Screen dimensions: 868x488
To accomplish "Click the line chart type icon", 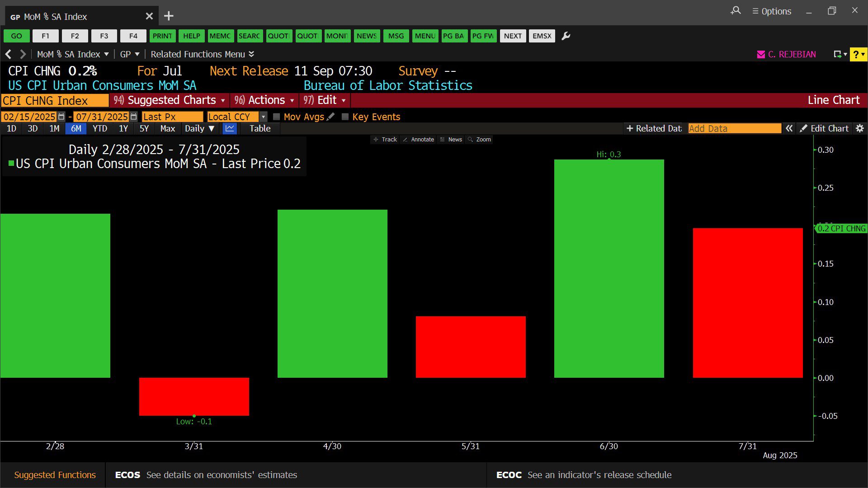I will click(230, 128).
